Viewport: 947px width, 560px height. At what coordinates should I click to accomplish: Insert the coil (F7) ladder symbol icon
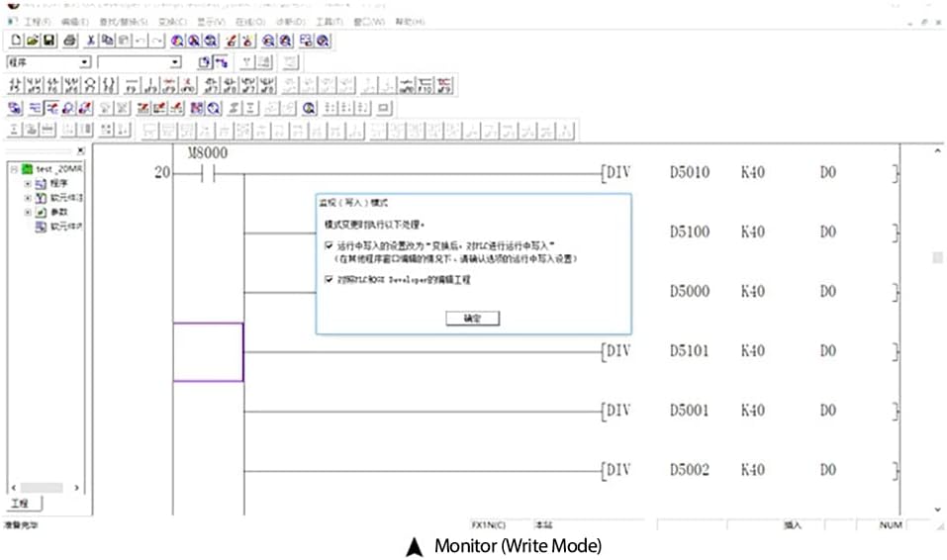tap(88, 86)
